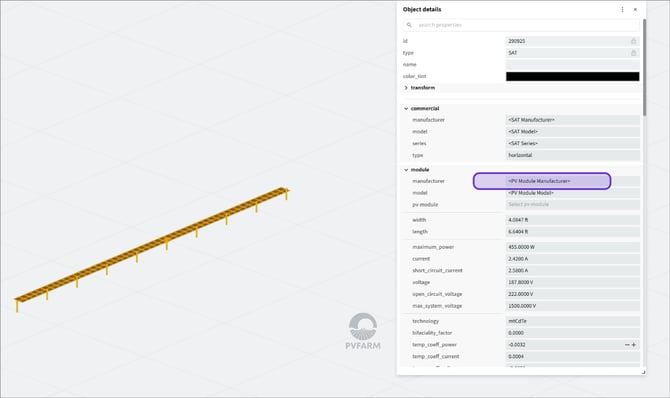Pick a new color_tint swatch
The height and width of the screenshot is (398, 670).
[573, 77]
